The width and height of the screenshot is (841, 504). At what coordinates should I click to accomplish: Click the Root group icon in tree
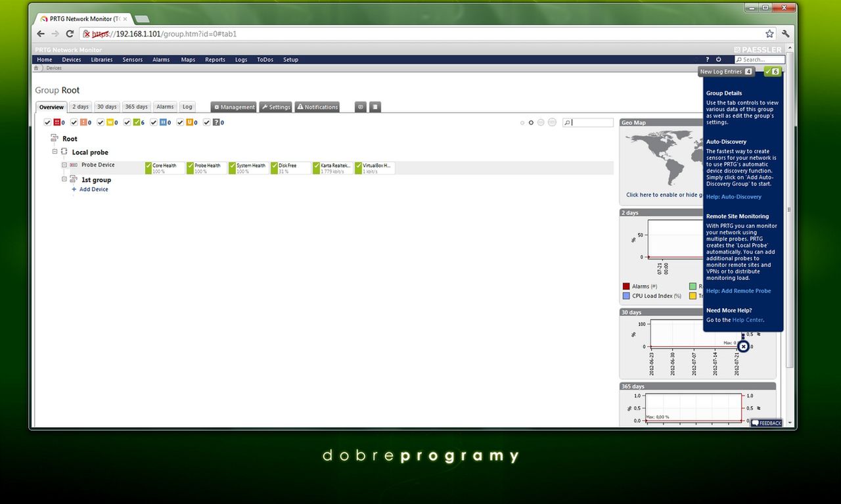55,139
